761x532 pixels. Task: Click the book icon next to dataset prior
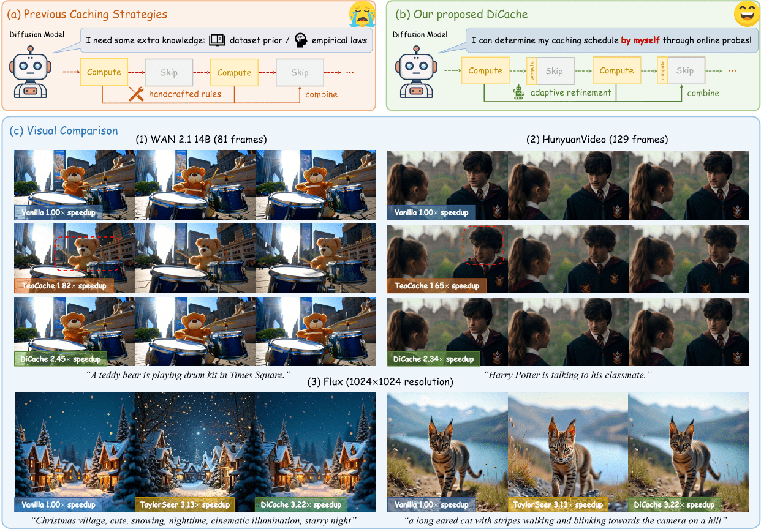click(x=217, y=40)
